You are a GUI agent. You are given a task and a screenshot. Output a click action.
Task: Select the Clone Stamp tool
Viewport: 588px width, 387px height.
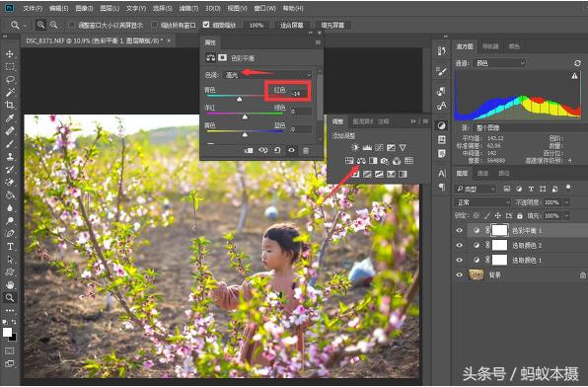(x=10, y=157)
